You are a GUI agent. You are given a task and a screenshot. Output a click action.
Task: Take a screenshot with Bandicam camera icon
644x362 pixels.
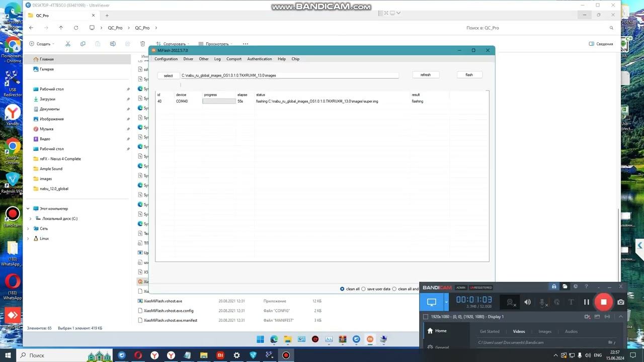pos(621,302)
